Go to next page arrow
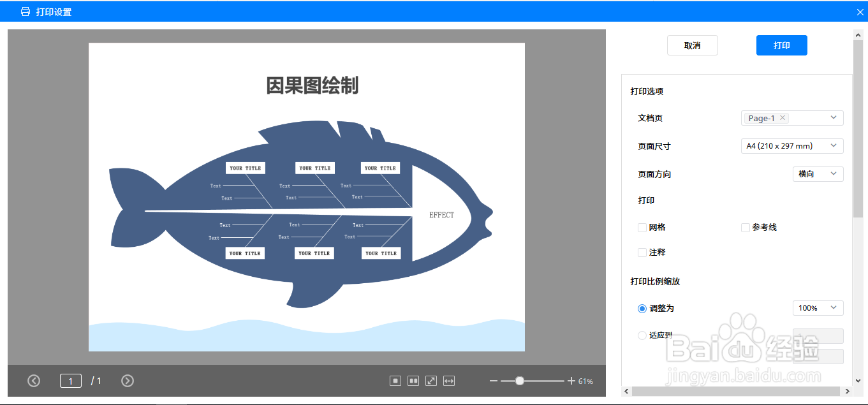Screen dimensions: 868x405 [128, 381]
